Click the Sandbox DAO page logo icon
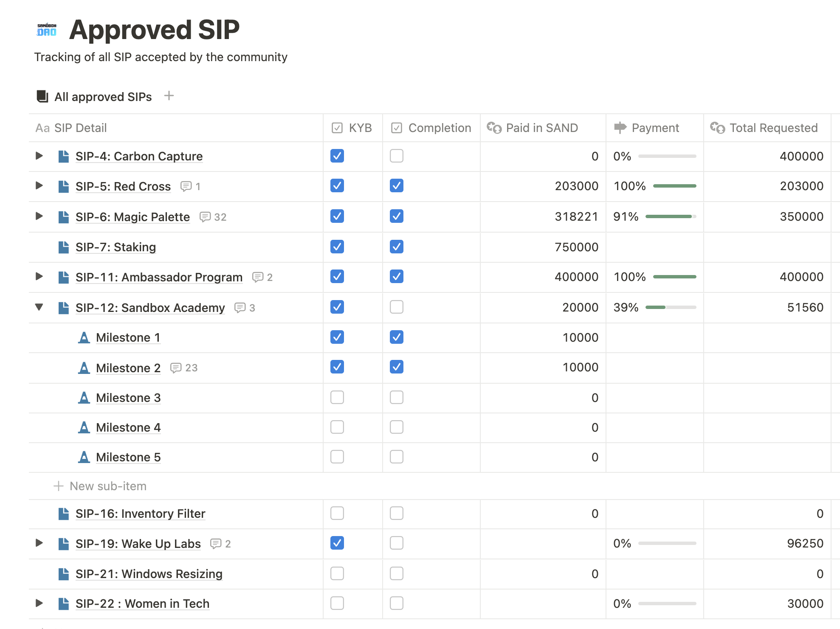The image size is (840, 629). pyautogui.click(x=47, y=30)
